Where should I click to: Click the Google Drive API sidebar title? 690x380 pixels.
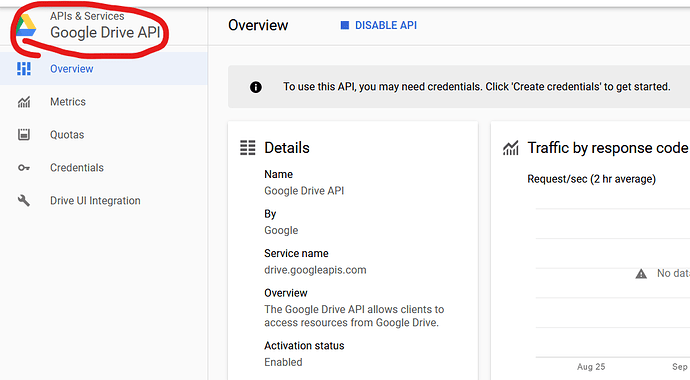pyautogui.click(x=105, y=33)
